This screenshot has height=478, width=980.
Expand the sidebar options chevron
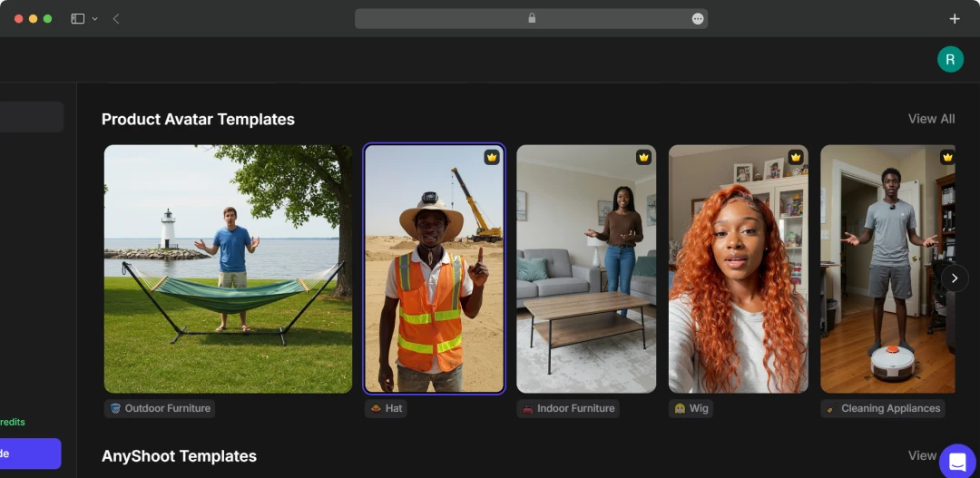click(95, 19)
